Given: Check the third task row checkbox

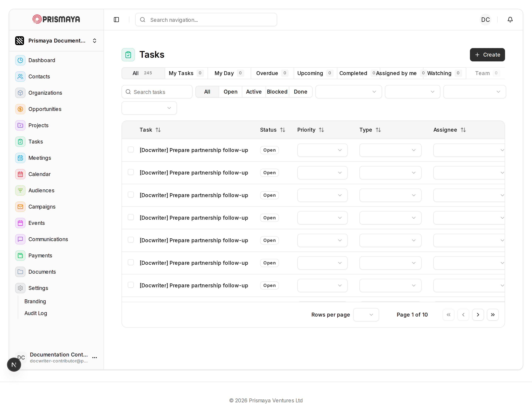Looking at the screenshot, I should click(131, 195).
